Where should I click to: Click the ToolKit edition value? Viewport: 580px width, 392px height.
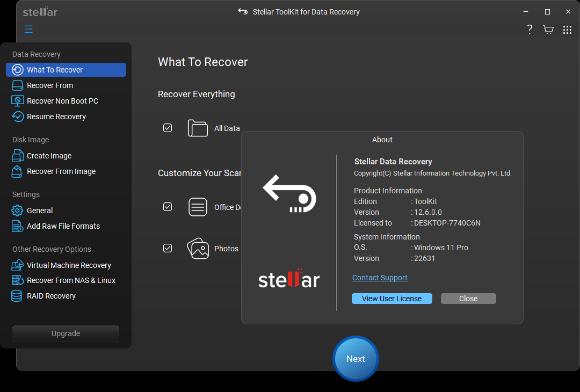[x=425, y=201]
